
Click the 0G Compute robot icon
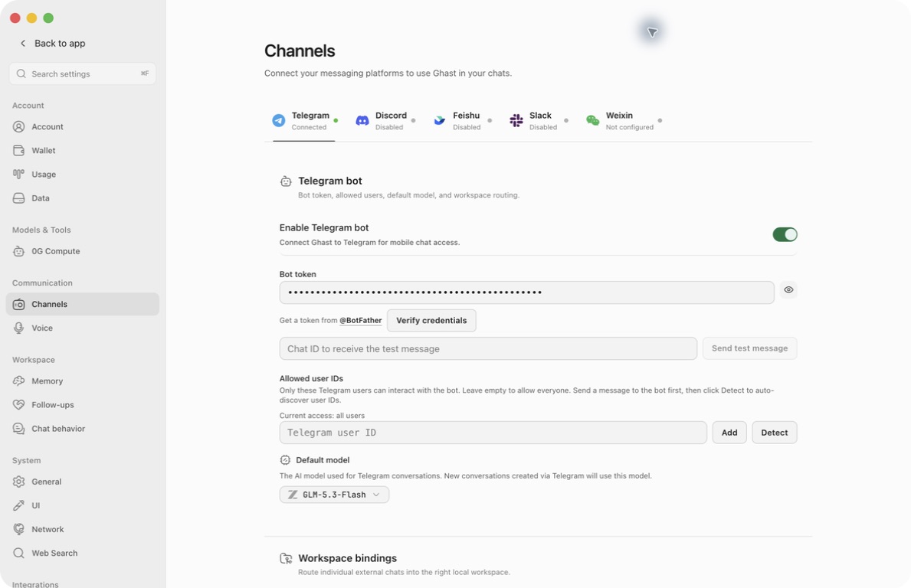(x=18, y=251)
